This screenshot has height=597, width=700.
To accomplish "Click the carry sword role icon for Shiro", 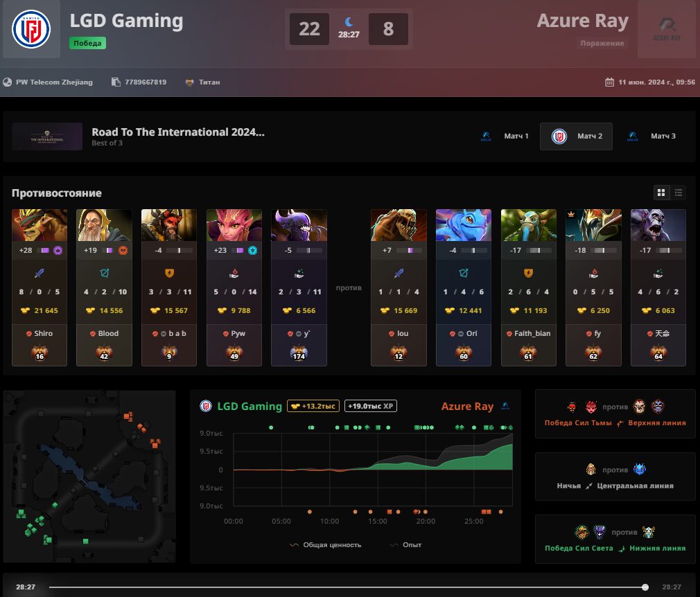I will pyautogui.click(x=40, y=273).
